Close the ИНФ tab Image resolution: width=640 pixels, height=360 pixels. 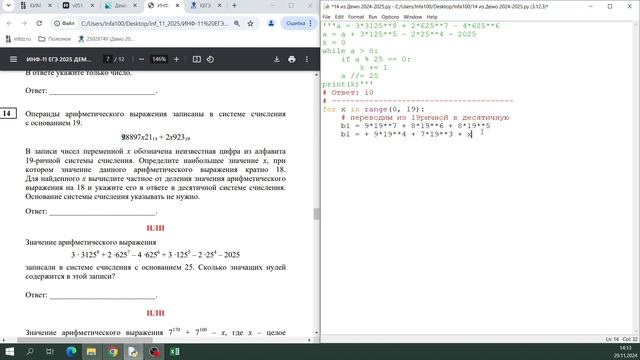coord(178,5)
